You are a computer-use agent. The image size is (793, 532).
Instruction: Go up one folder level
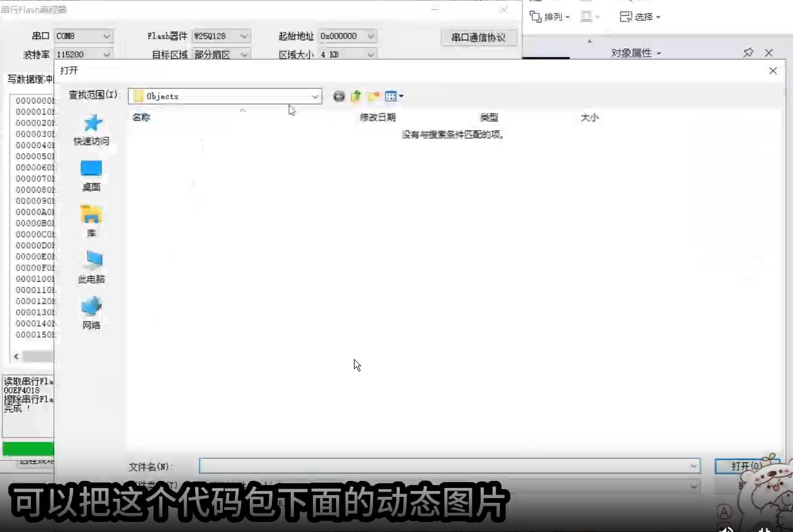click(x=356, y=96)
